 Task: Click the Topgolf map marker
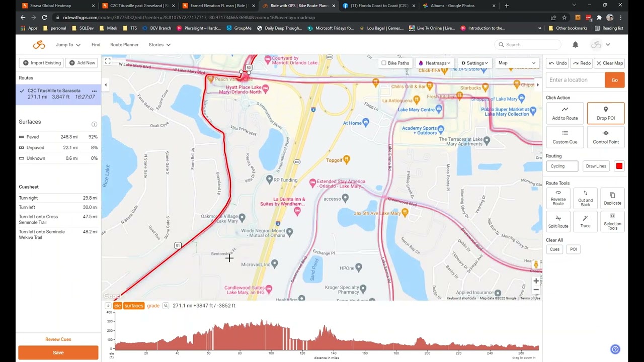[346, 160]
